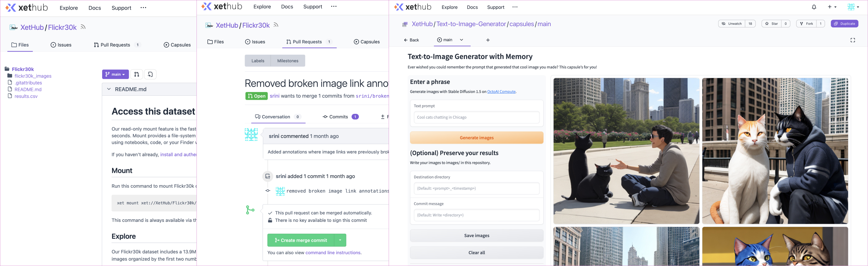Click the Text prompt input field
The image size is (868, 266).
point(477,117)
